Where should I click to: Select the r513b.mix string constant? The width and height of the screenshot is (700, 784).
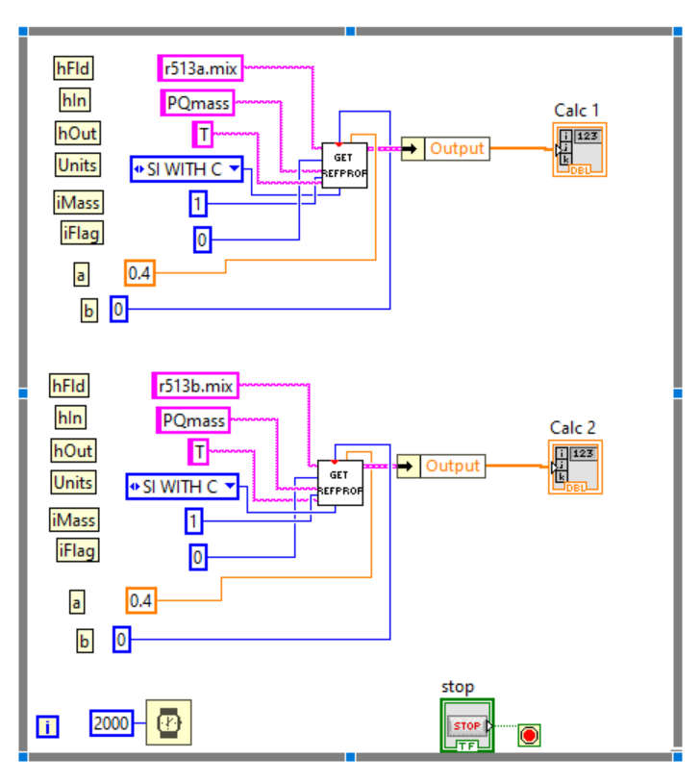pos(195,386)
